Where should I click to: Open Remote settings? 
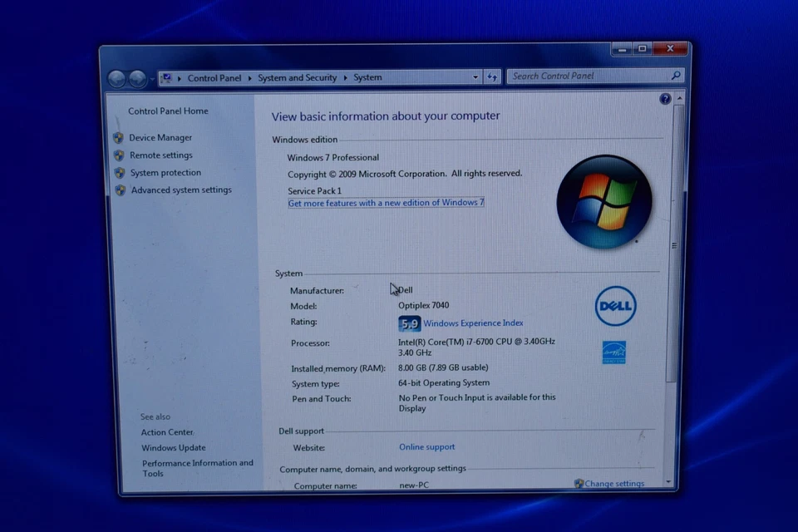160,155
